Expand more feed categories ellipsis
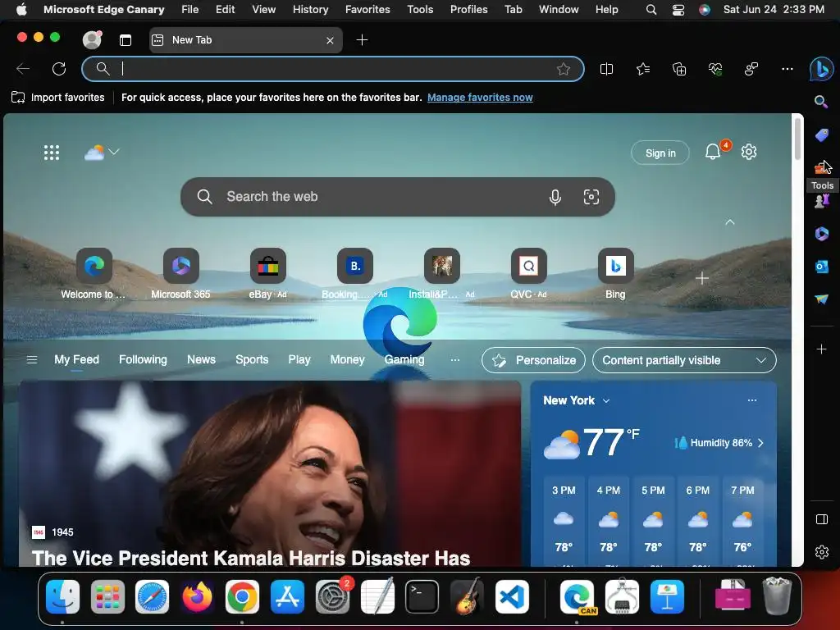Viewport: 840px width, 630px height. [454, 360]
